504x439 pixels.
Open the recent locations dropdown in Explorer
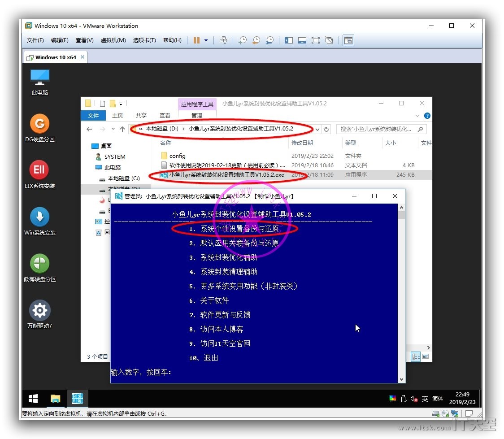click(113, 129)
